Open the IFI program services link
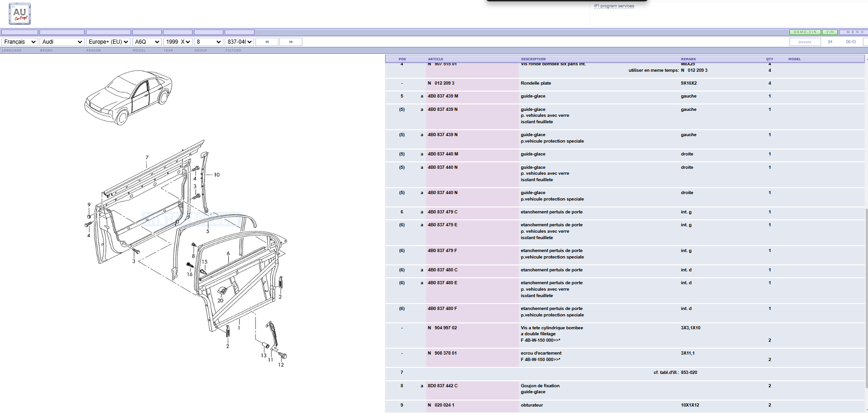 (614, 6)
